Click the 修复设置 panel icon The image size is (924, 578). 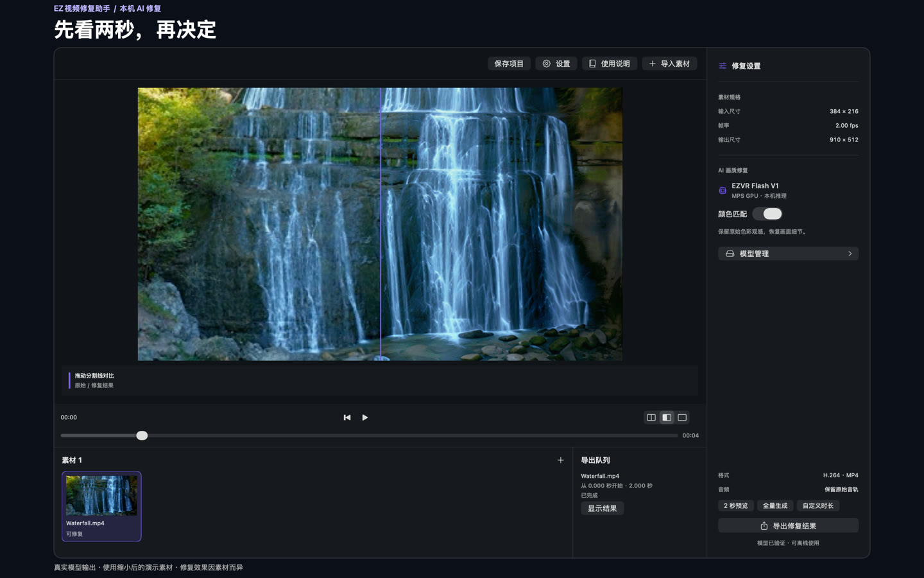(723, 66)
